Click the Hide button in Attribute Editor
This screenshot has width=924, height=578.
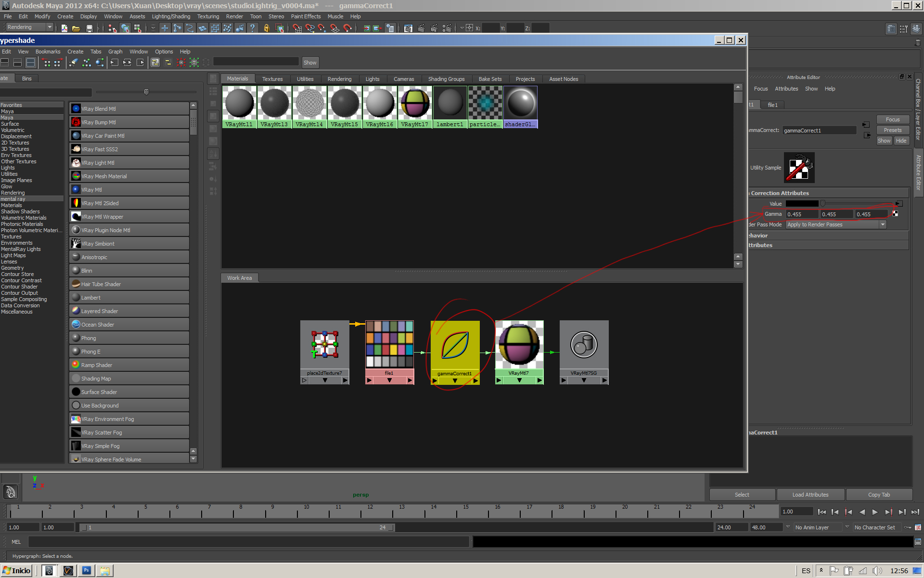901,141
